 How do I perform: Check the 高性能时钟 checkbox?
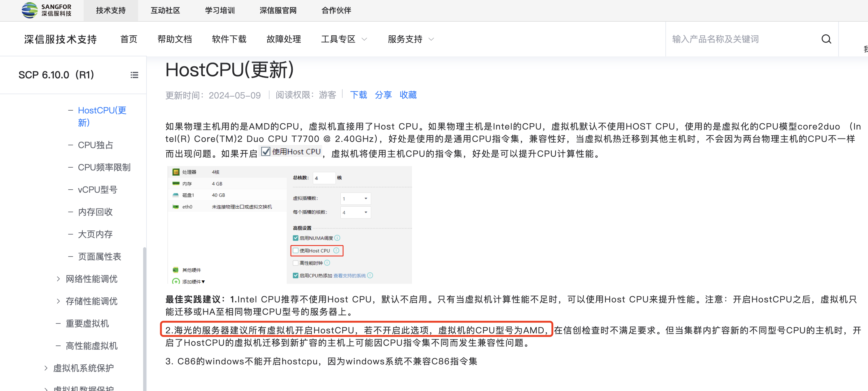(296, 263)
